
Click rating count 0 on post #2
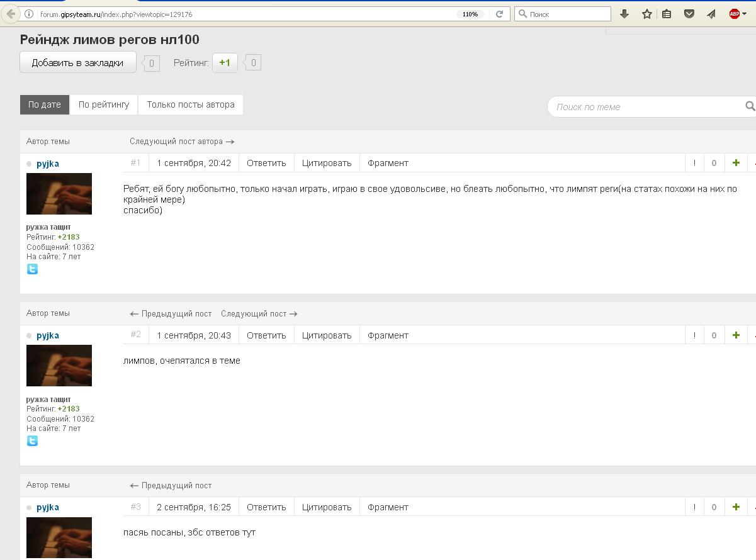coord(714,335)
